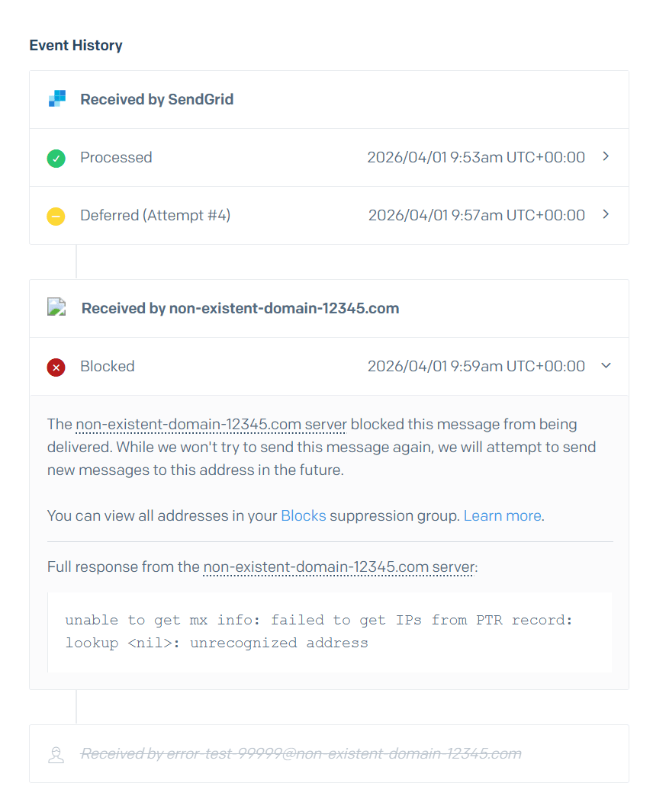Click the recipient person icon at the bottom
The width and height of the screenshot is (653, 812).
(56, 753)
